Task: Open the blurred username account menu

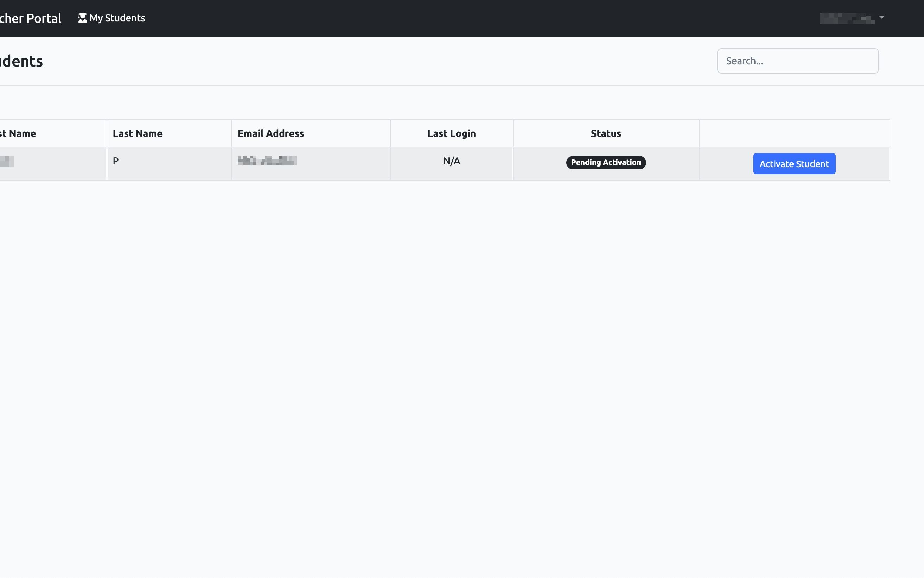Action: (x=852, y=18)
